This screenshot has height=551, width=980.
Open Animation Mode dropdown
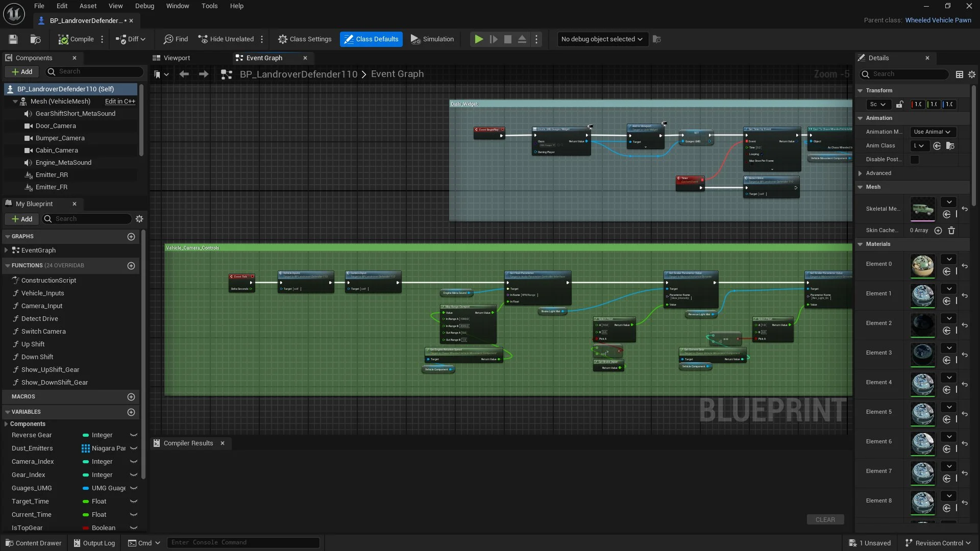pyautogui.click(x=933, y=132)
